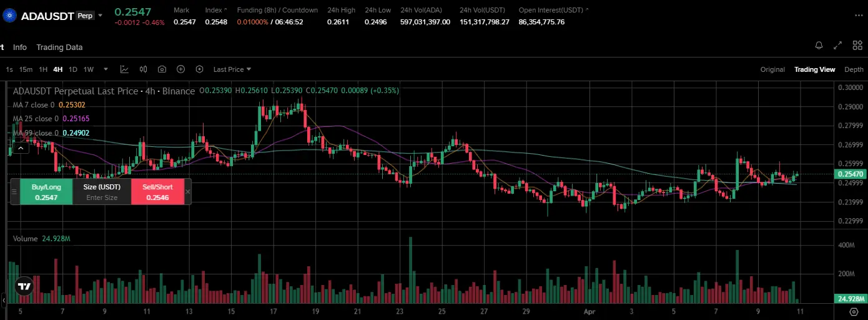The height and width of the screenshot is (320, 868).
Task: Click the MA 7 close 0 legend
Action: (x=49, y=105)
